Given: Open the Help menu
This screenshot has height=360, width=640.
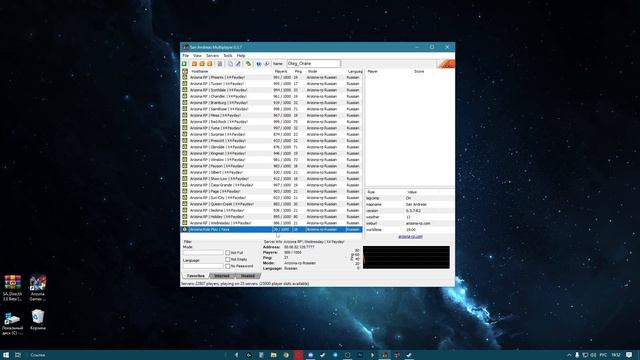Looking at the screenshot, I should pos(241,56).
